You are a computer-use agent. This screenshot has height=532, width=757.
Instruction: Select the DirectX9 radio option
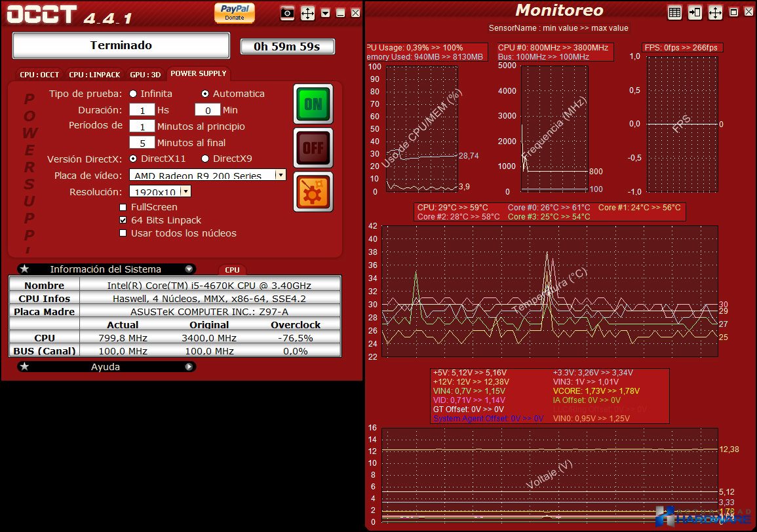coord(205,159)
